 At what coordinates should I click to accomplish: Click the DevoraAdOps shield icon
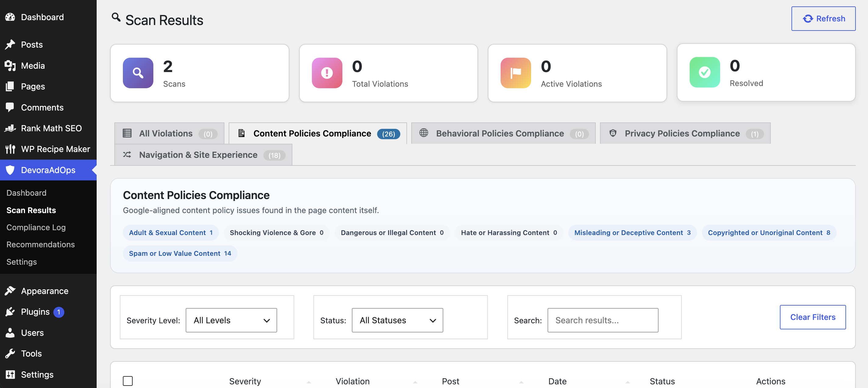10,170
